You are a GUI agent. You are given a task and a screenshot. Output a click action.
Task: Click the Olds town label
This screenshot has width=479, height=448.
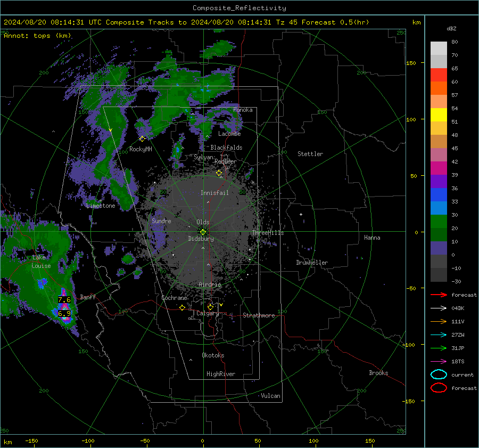tap(203, 222)
